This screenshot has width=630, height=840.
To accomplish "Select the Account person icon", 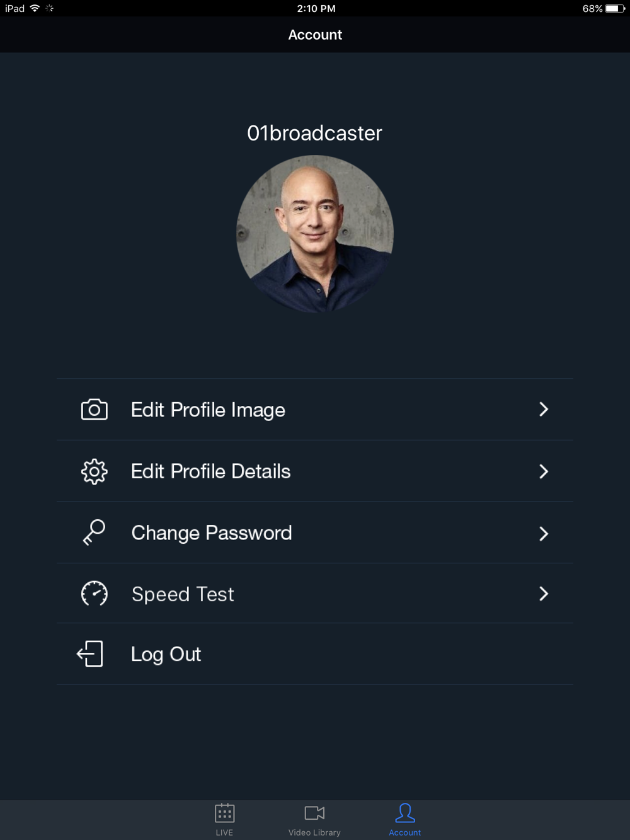I will pyautogui.click(x=405, y=813).
